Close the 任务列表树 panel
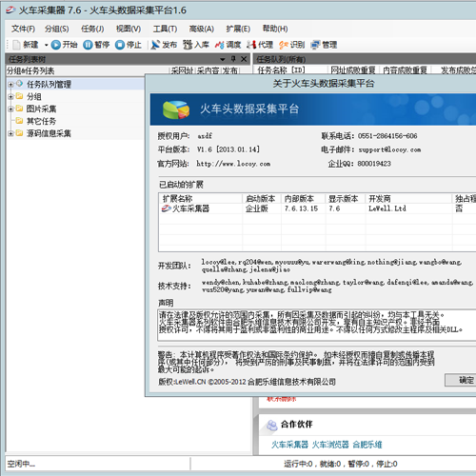476x476 pixels. [244, 59]
